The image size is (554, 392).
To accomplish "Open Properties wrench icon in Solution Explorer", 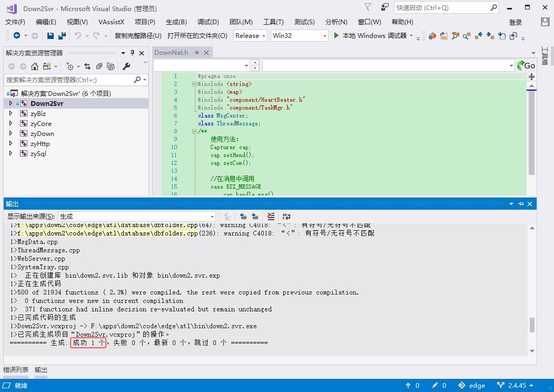I will coord(126,66).
